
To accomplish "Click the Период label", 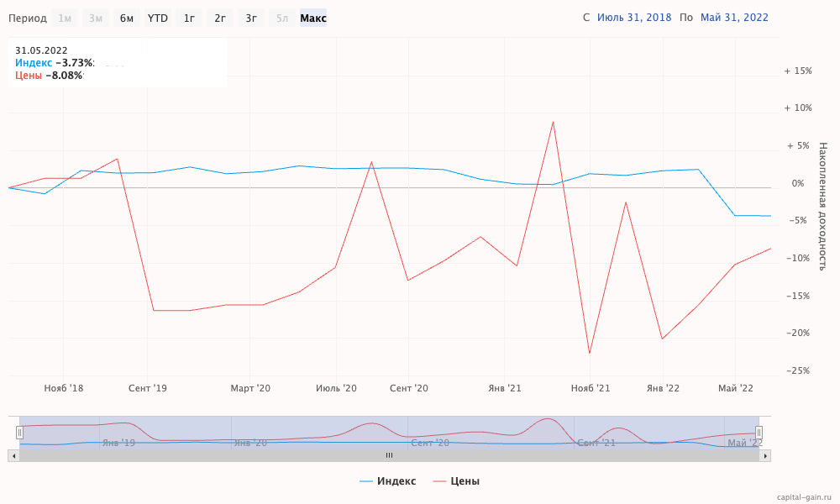I will (x=28, y=18).
